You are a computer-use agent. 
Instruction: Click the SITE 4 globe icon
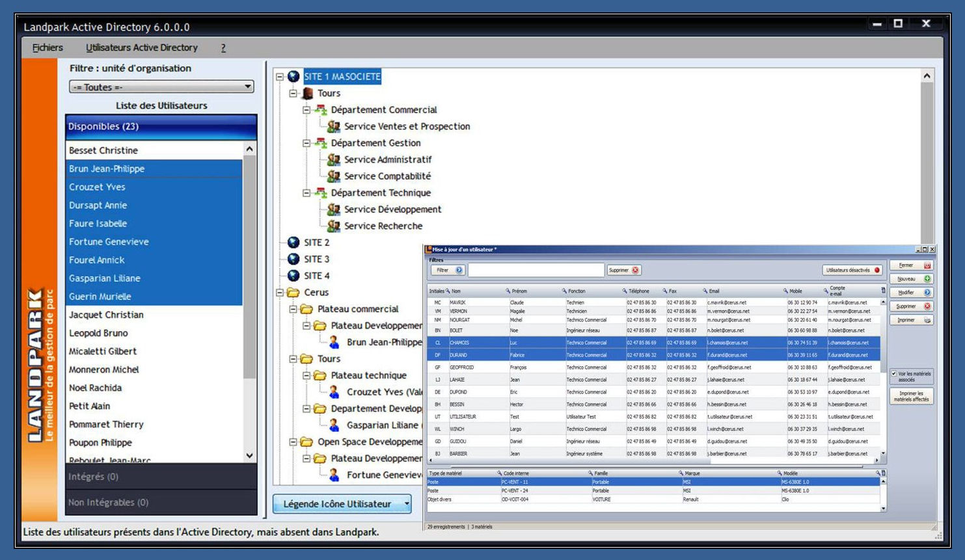293,276
